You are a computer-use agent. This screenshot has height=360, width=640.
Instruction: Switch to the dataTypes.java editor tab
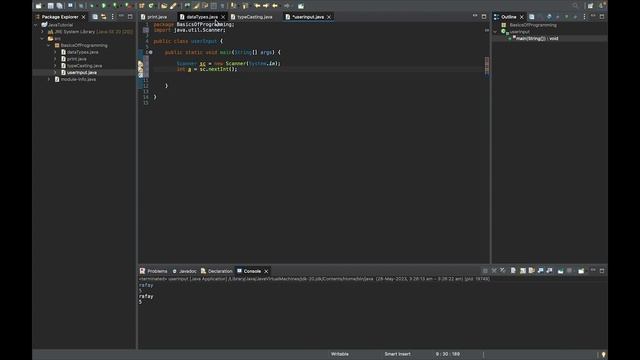202,17
